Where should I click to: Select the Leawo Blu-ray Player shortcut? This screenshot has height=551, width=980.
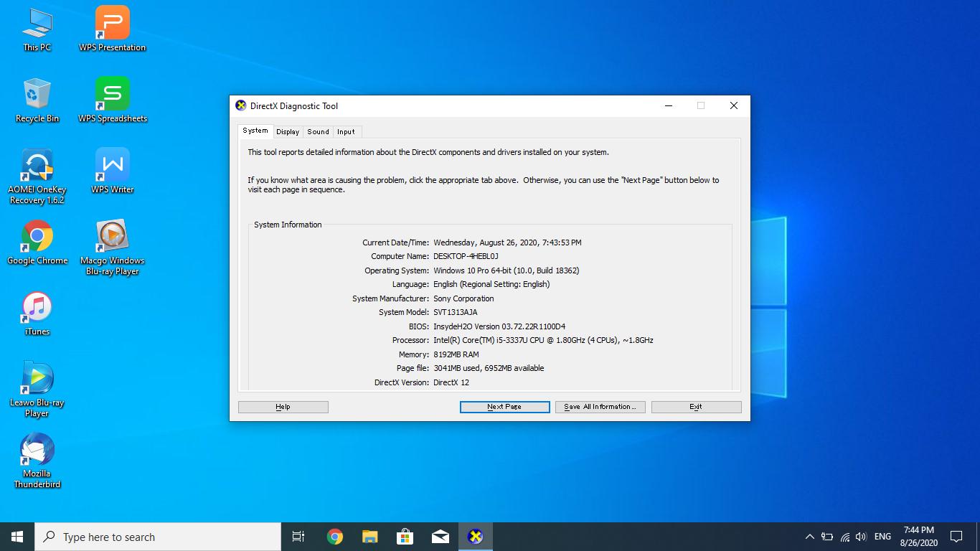click(x=37, y=390)
